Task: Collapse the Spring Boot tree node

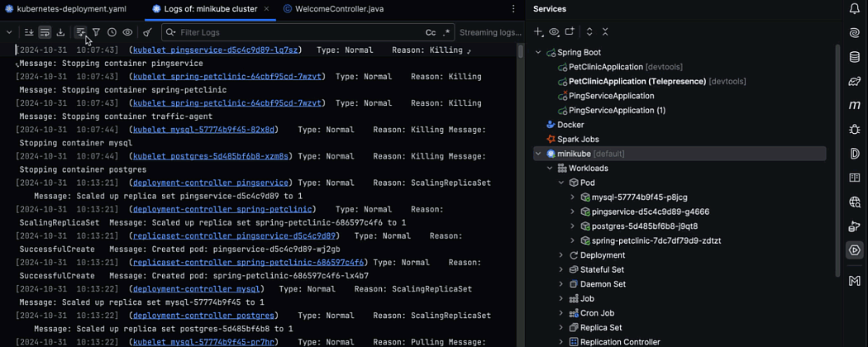Action: pyautogui.click(x=537, y=53)
